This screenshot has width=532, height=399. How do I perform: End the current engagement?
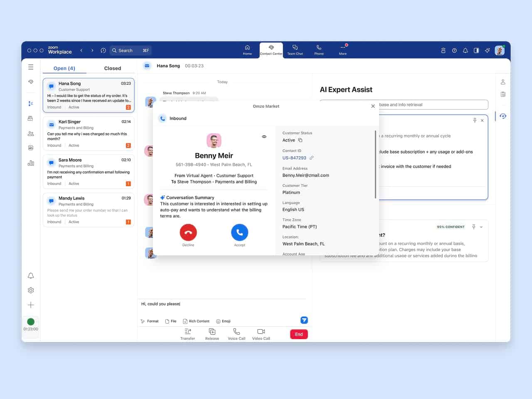298,334
